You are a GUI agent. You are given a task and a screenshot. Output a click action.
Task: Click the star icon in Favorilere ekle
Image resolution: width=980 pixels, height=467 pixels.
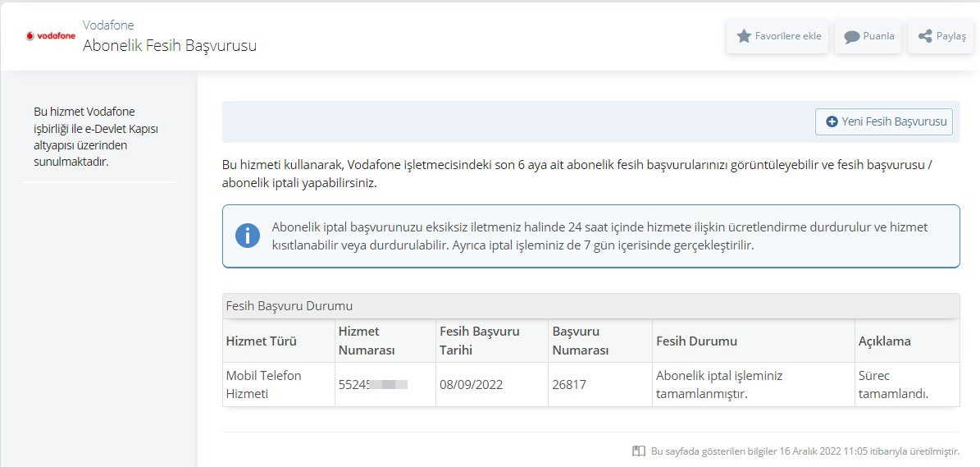click(x=744, y=36)
